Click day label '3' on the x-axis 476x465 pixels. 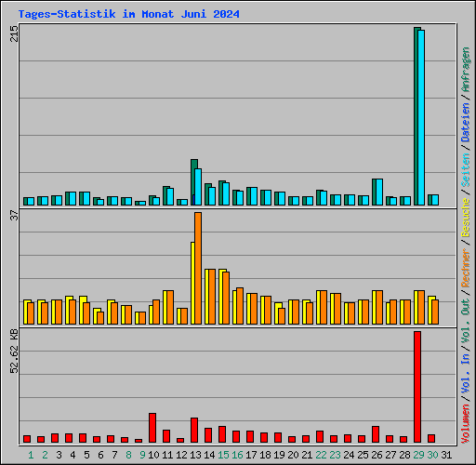tap(59, 455)
